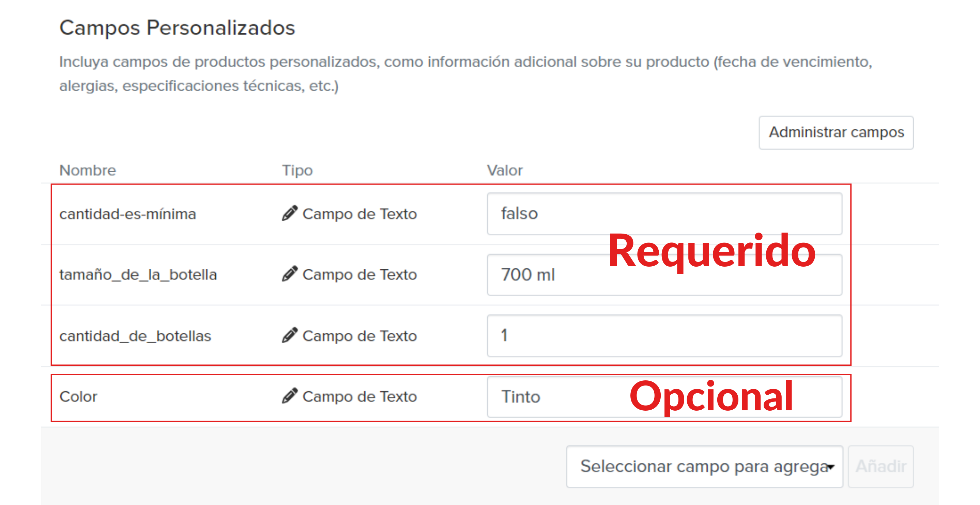Select the cantidad-es-mínima field name

coord(127,214)
